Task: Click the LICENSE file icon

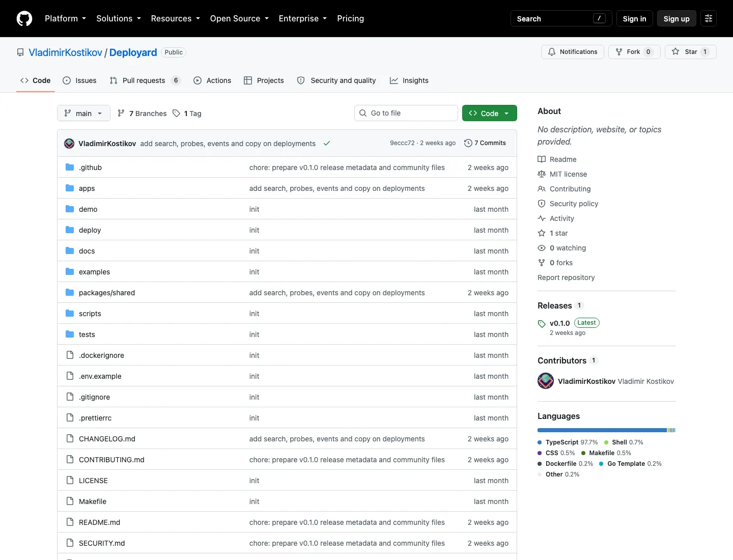Action: coord(70,480)
